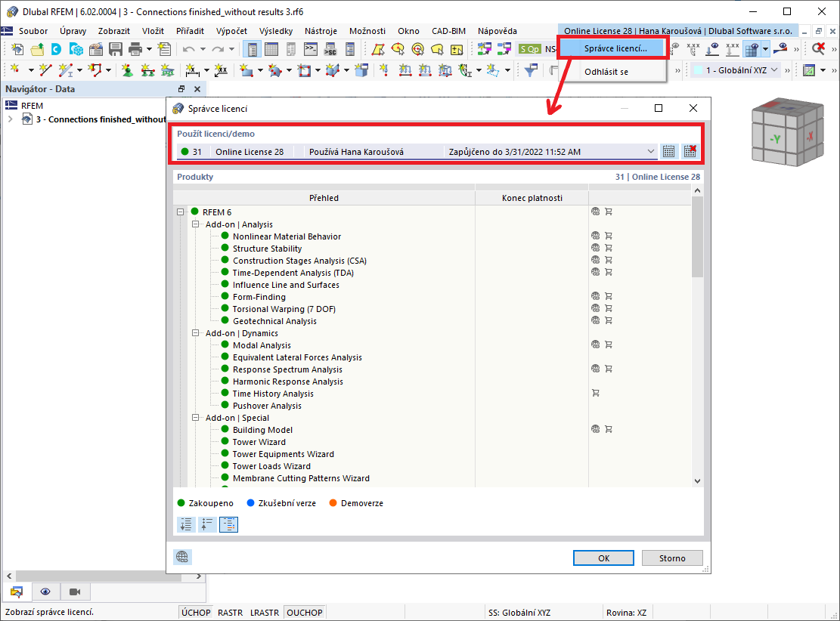Click the redo arrow in the toolbar
Image resolution: width=840 pixels, height=621 pixels.
(218, 50)
